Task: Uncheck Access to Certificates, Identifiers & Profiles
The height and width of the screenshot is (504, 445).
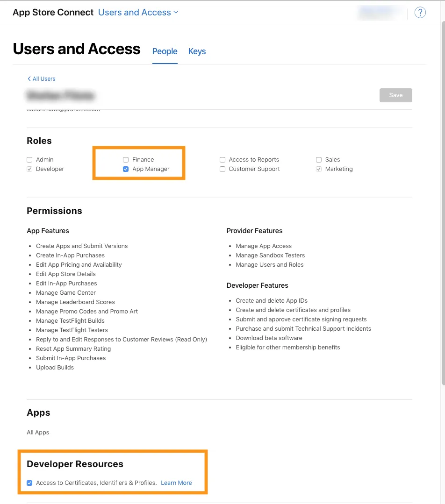Action: pos(30,483)
